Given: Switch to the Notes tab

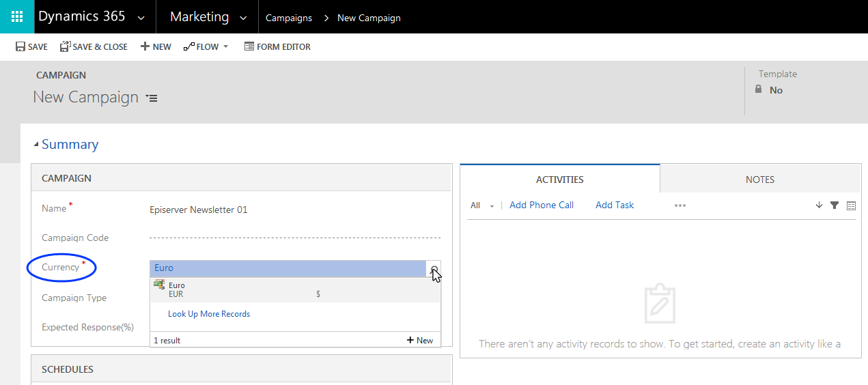Looking at the screenshot, I should (x=759, y=180).
